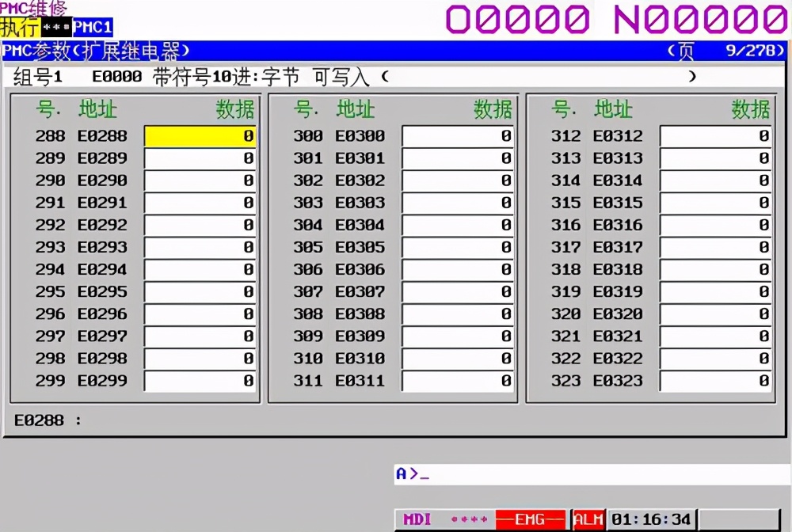Pick the data field of E0294

(200, 269)
